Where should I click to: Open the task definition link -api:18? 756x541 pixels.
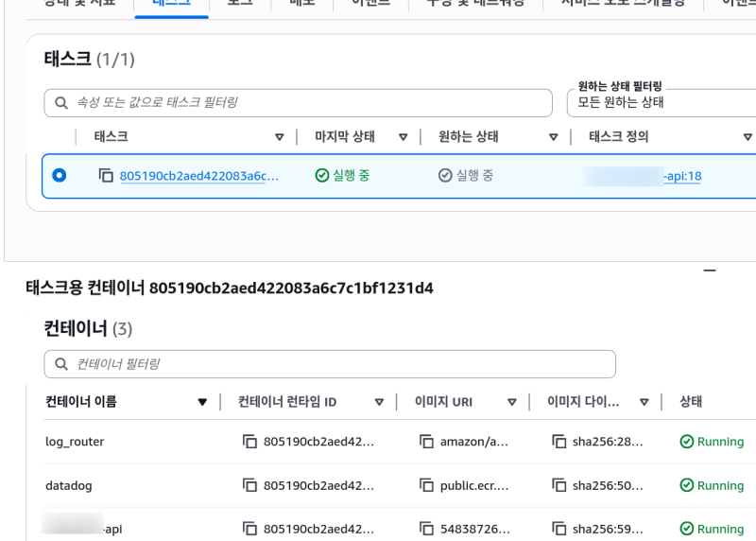[x=682, y=176]
